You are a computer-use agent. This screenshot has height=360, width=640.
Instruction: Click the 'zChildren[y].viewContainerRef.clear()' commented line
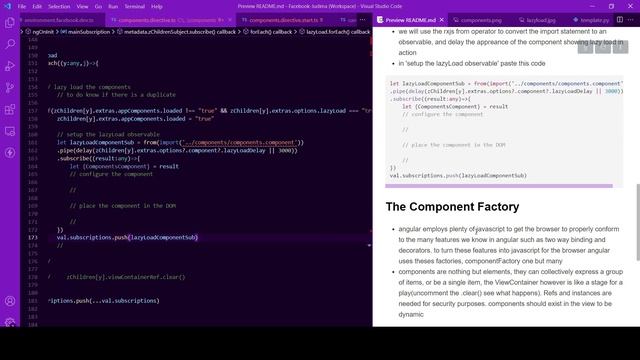[x=126, y=277]
